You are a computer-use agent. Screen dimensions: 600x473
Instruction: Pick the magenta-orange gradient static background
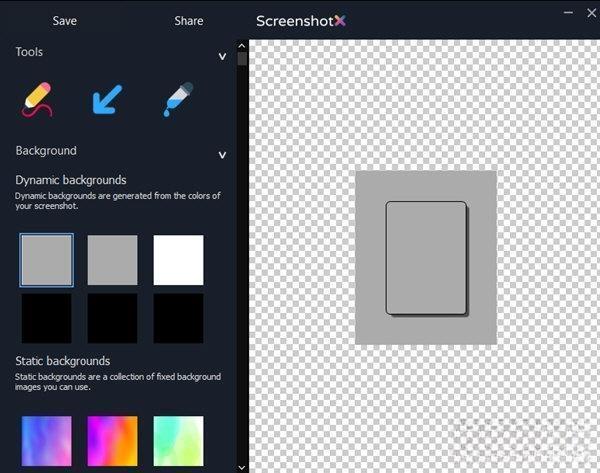(x=112, y=440)
